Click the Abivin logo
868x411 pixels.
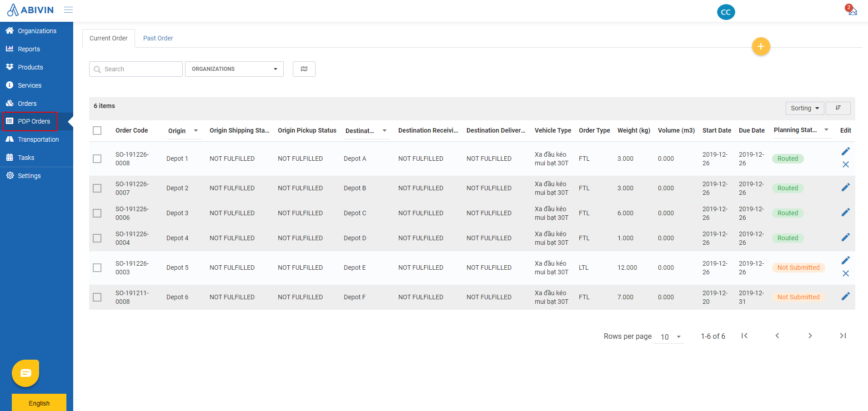pos(30,10)
